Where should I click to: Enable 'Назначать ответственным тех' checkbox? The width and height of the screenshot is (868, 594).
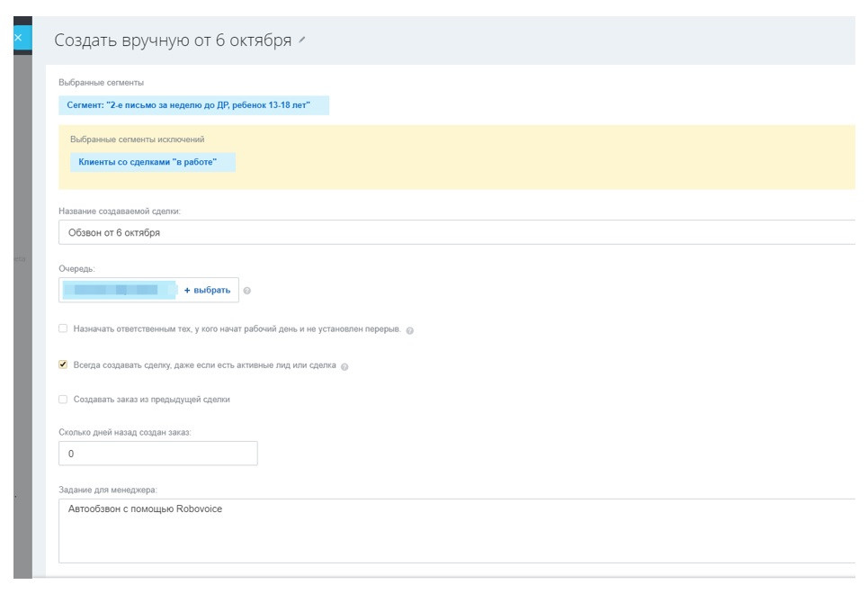point(63,328)
